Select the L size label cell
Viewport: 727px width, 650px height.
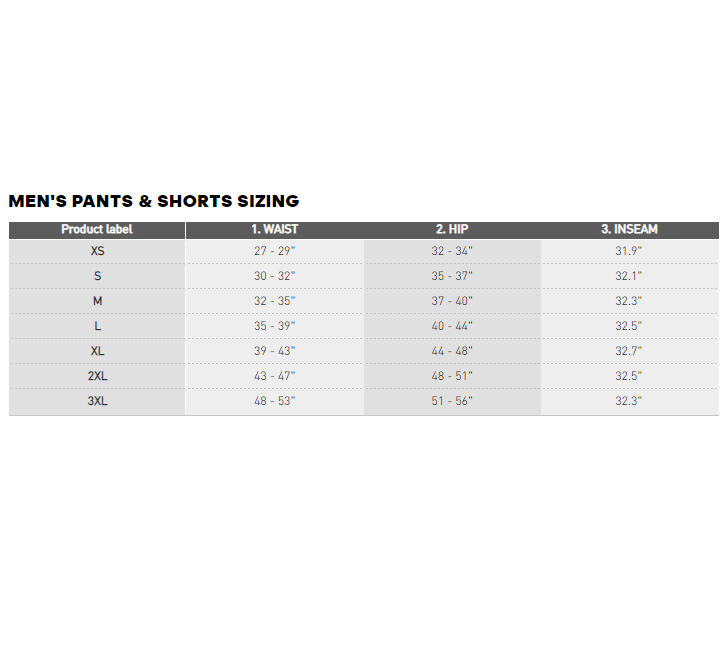pos(97,326)
